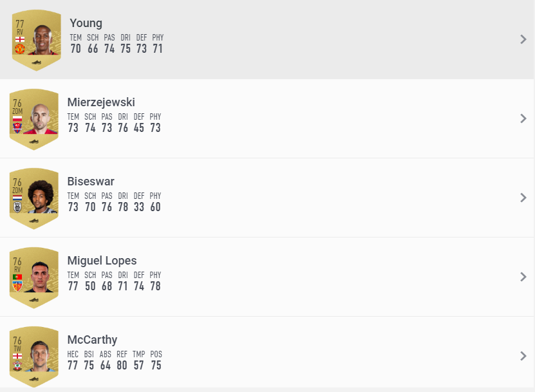
Task: Click McCarthy's goalkeeper player card
Action: [x=34, y=357]
